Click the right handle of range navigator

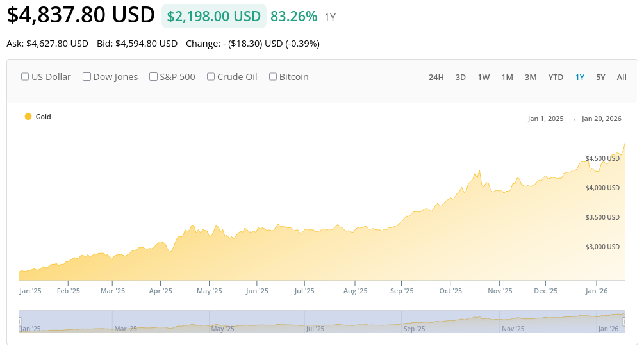(625, 321)
